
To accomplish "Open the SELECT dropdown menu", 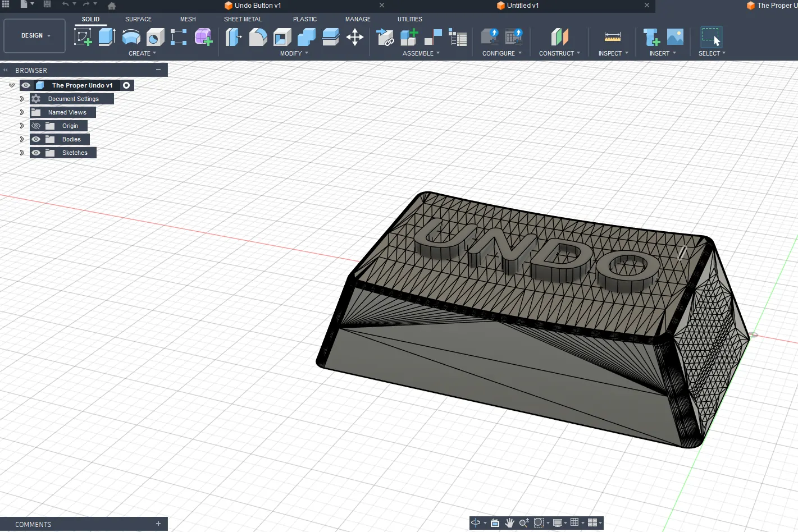I will [712, 53].
